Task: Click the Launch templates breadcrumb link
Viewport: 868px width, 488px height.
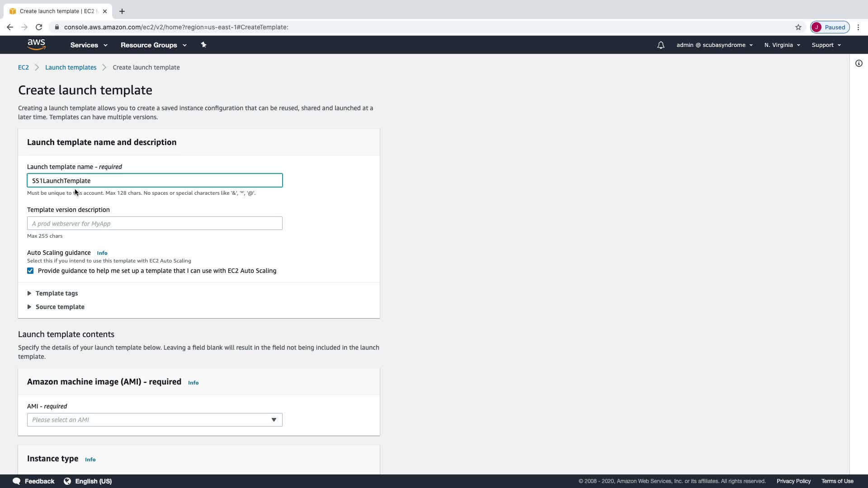Action: tap(71, 67)
